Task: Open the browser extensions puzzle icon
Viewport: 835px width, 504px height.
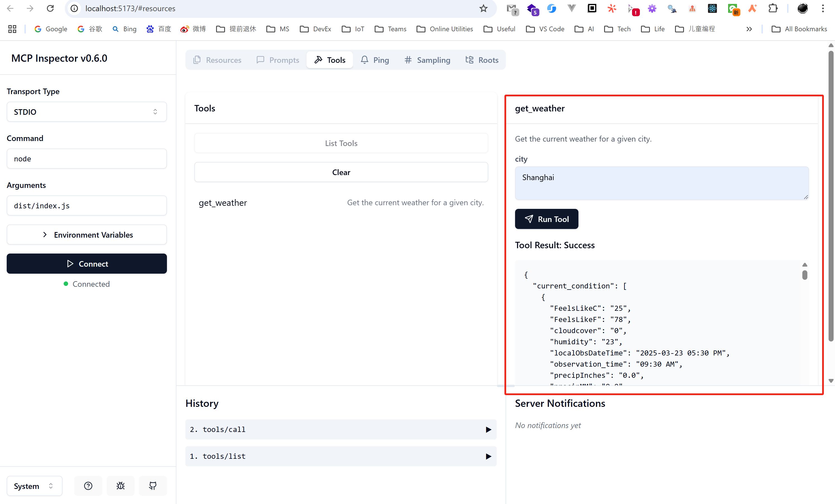Action: click(x=773, y=8)
